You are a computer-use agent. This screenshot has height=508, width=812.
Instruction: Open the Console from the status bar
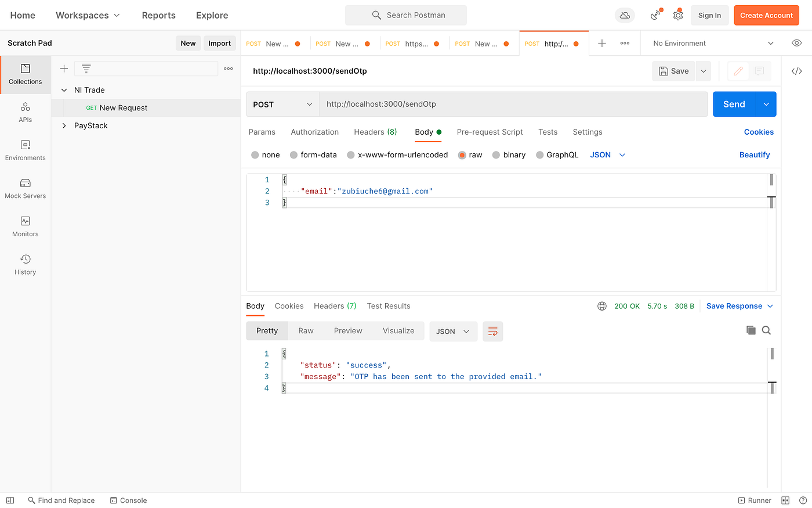click(128, 500)
